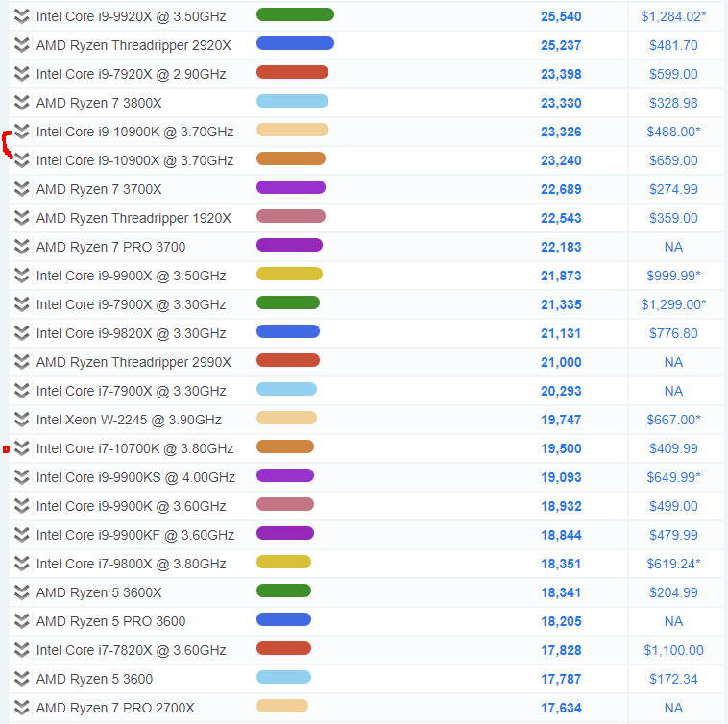Open the AMD Ryzen 7 3800X link

coord(99,103)
